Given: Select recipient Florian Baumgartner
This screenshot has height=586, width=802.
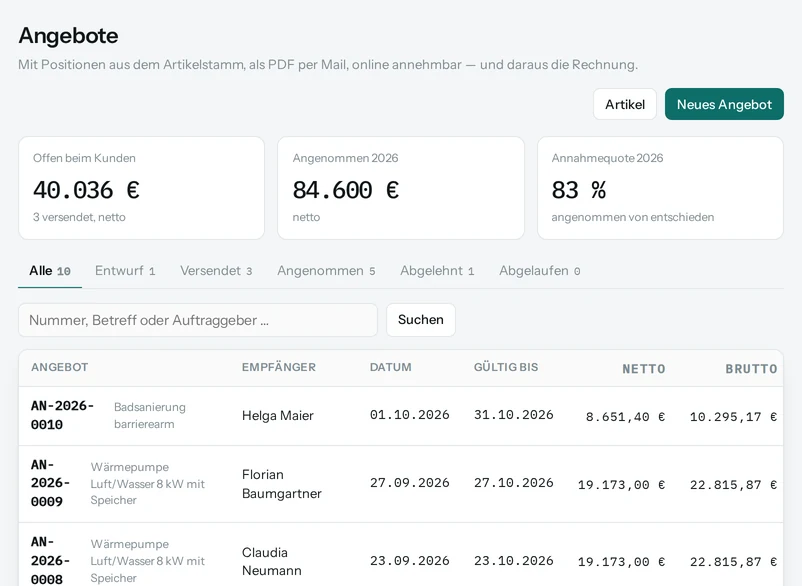Looking at the screenshot, I should click(x=281, y=484).
